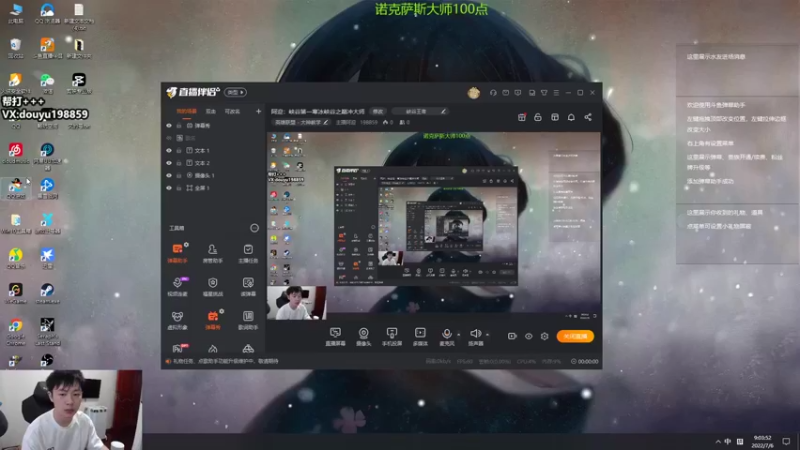Toggle the 扬声器 speaker mute icon
This screenshot has height=450, width=800.
(x=476, y=336)
